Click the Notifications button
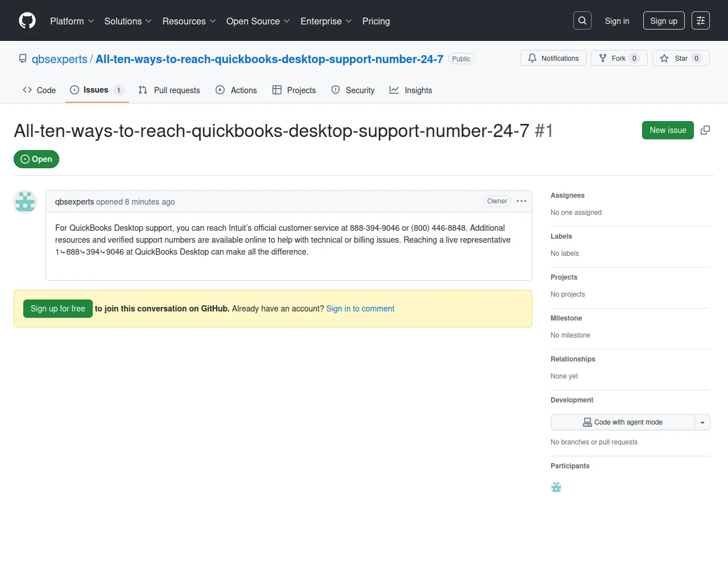Viewport: 728px width, 582px height. coord(553,59)
